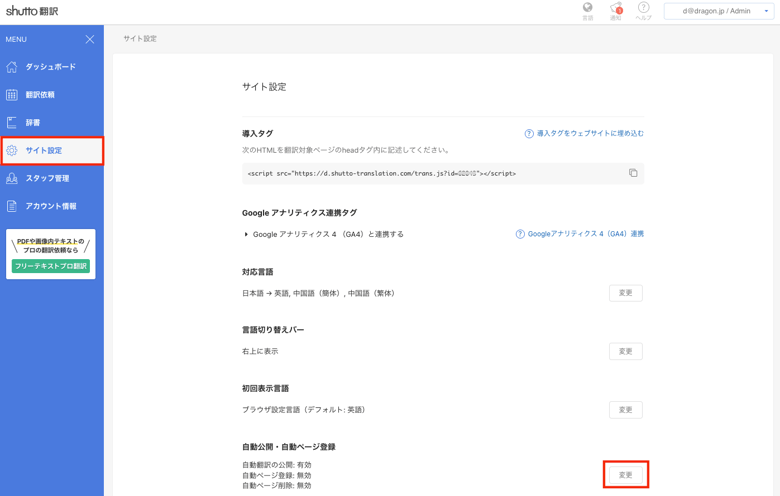This screenshot has height=496, width=780.
Task: Click the script tag code field
Action: click(x=443, y=174)
